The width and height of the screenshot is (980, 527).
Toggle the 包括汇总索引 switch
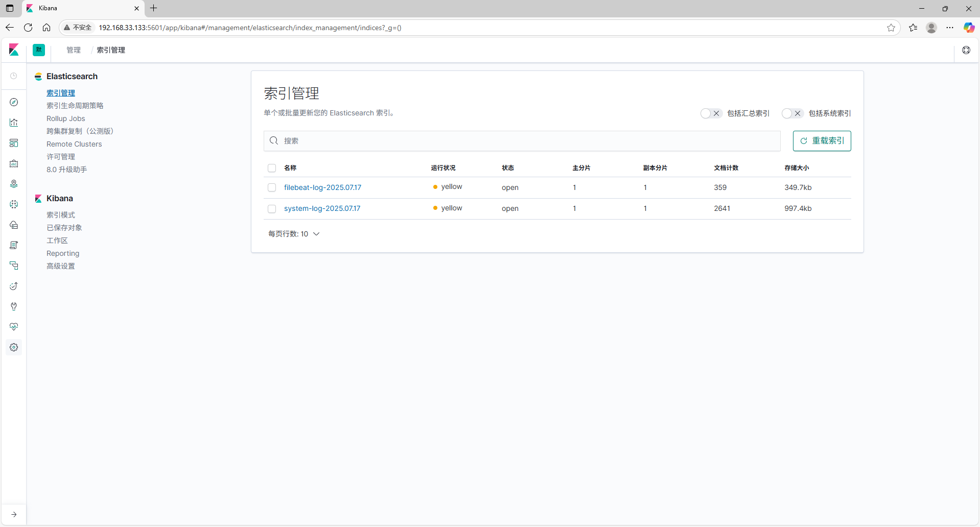711,113
